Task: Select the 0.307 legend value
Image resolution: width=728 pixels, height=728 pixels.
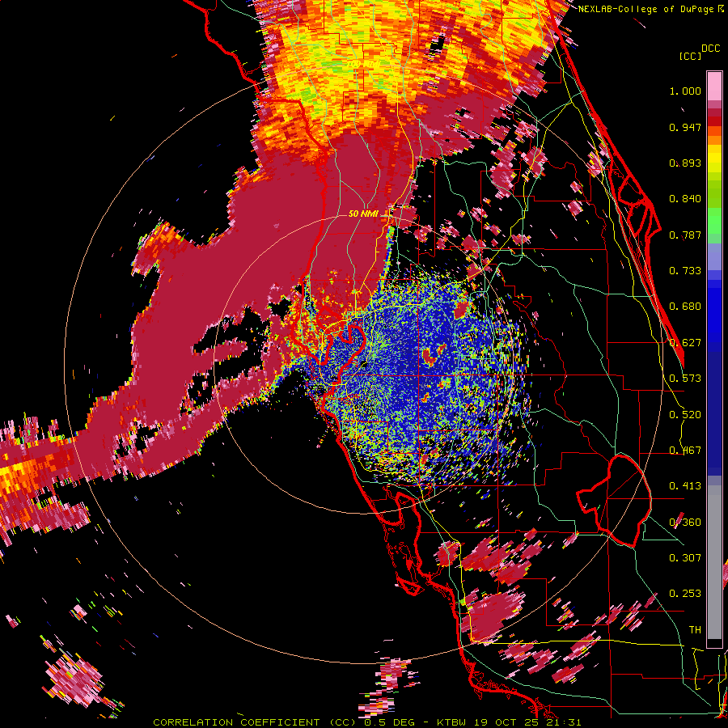Action: coord(685,558)
